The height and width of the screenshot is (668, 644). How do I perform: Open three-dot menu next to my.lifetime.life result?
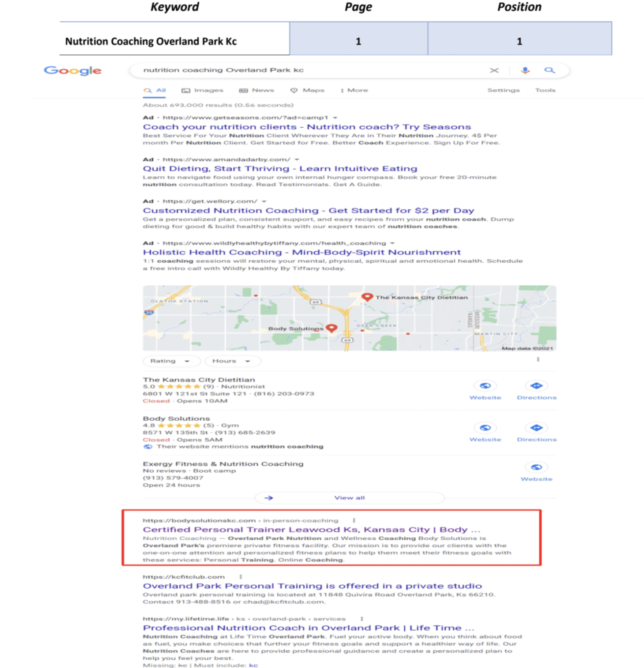click(x=362, y=619)
